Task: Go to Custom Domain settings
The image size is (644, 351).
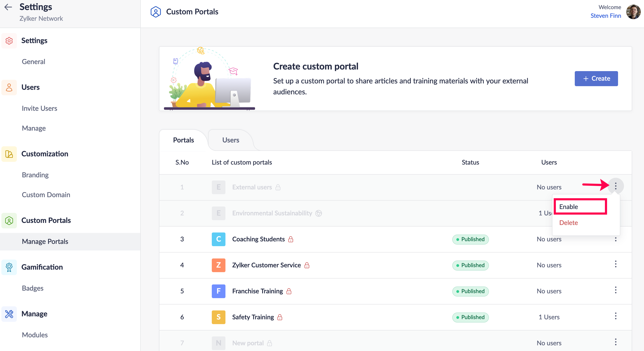Action: (46, 195)
